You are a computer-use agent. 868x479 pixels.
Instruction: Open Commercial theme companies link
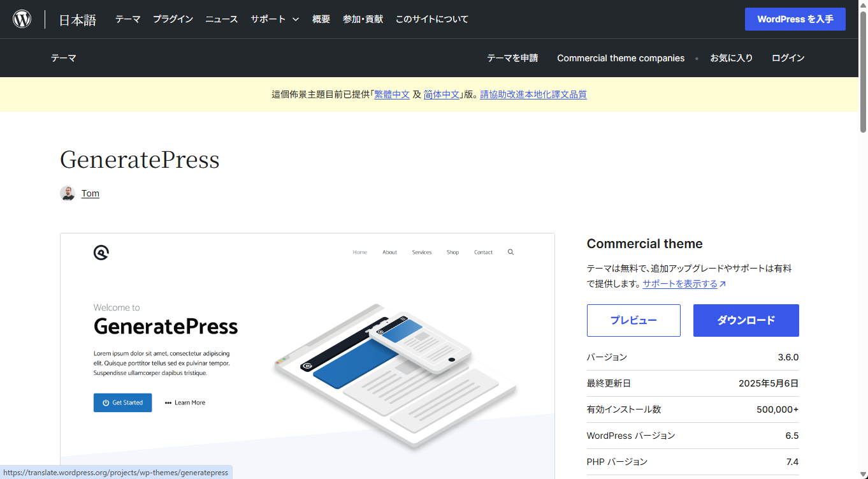[x=621, y=58]
